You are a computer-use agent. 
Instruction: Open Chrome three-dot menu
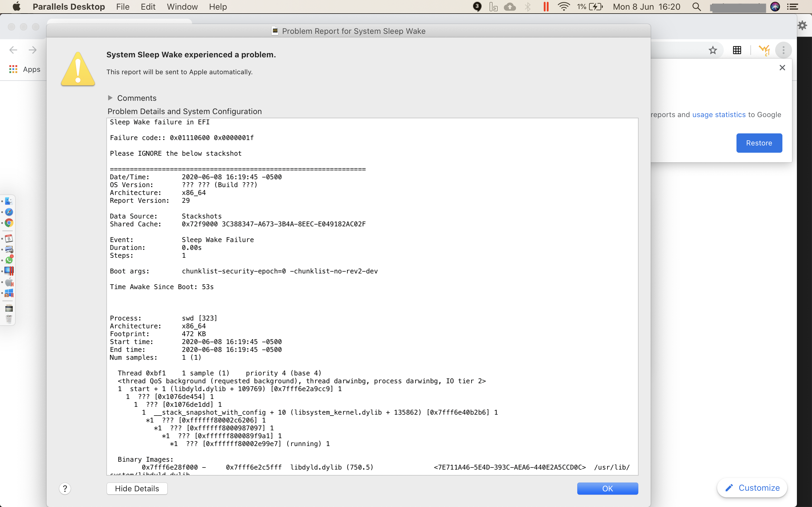[x=784, y=50]
